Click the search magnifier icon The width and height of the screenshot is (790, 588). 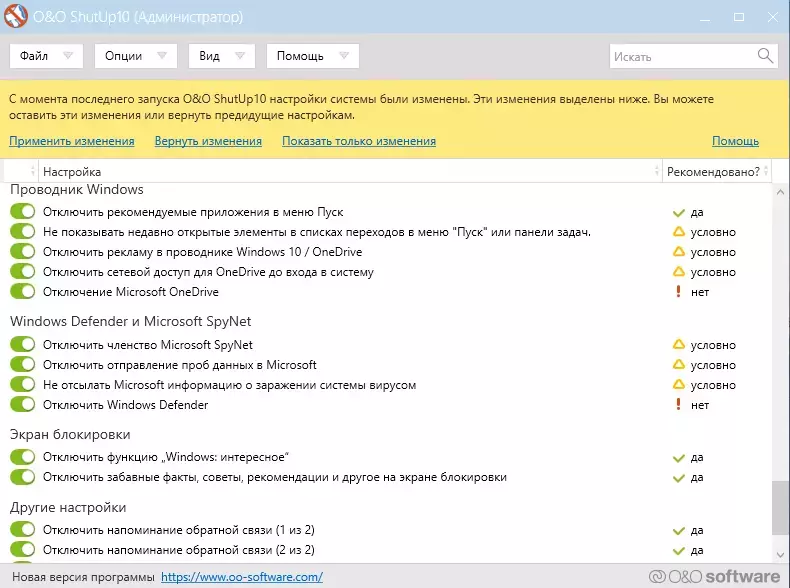tap(765, 55)
